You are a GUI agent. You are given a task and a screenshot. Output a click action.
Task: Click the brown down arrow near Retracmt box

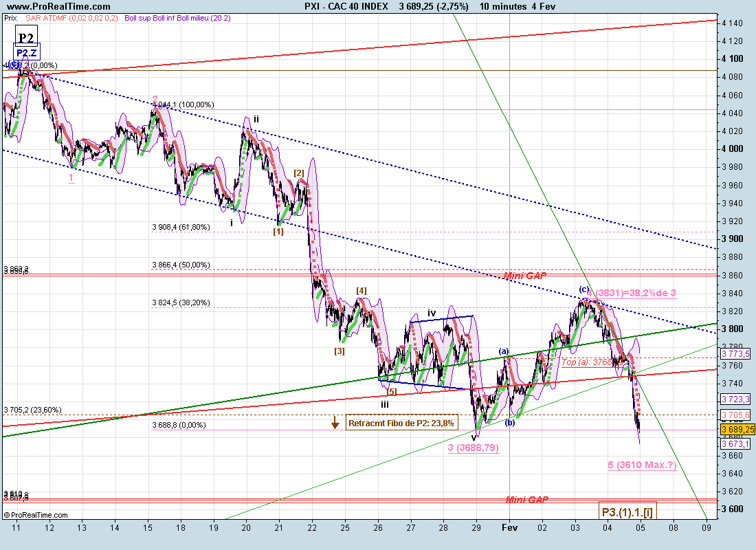tap(335, 422)
